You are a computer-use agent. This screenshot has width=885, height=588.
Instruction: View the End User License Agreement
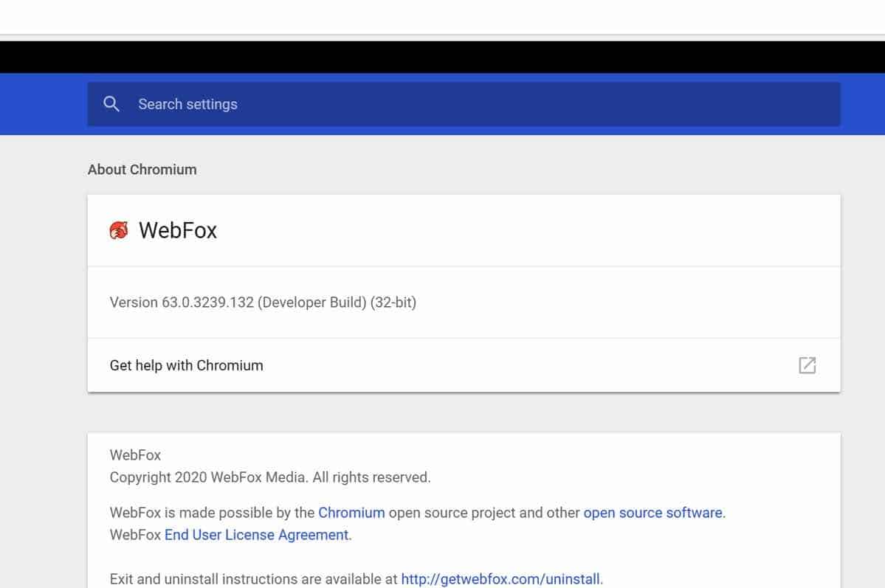[x=256, y=534]
